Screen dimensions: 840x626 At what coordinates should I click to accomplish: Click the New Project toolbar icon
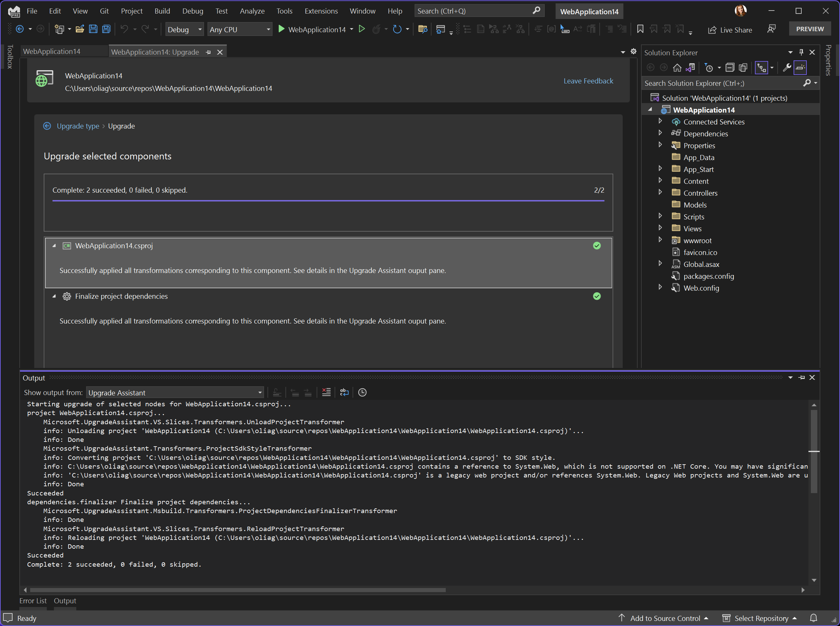click(59, 29)
